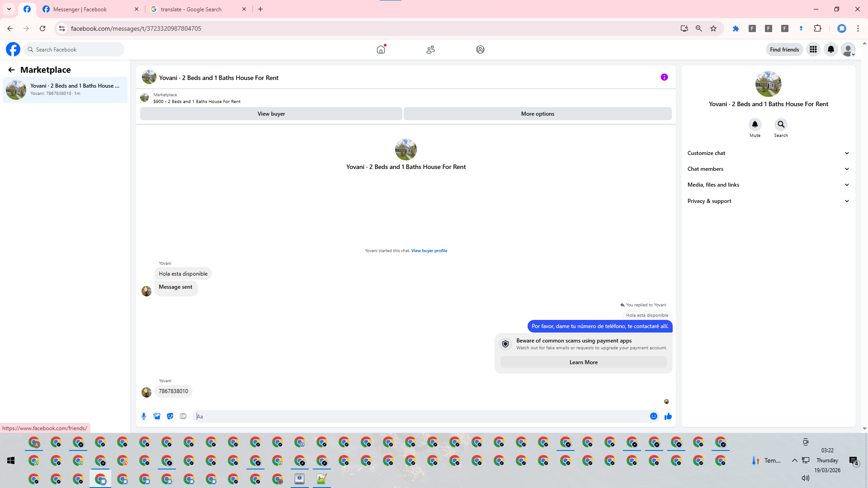Screen dimensions: 868x488
Task: Switch to translate - Google Search tab
Action: click(x=191, y=9)
